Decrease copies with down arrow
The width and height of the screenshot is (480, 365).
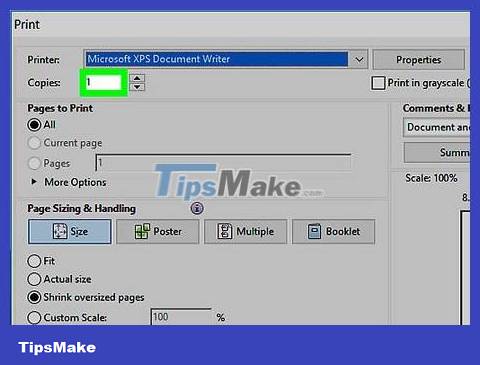coord(137,87)
